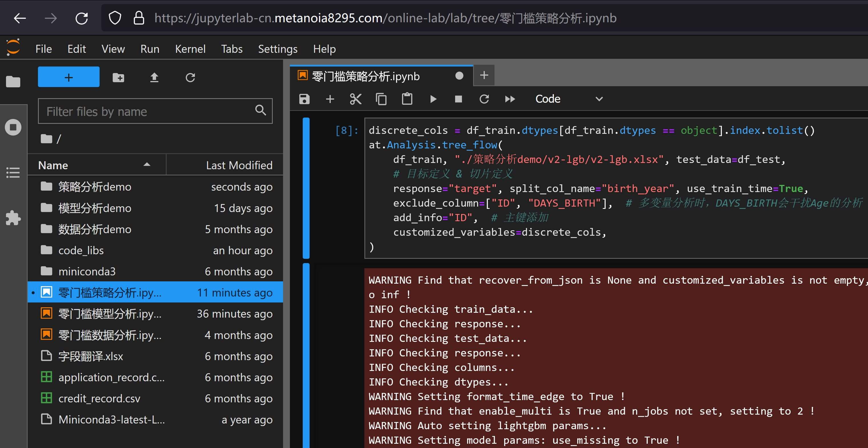Open the Kernel menu

(190, 49)
